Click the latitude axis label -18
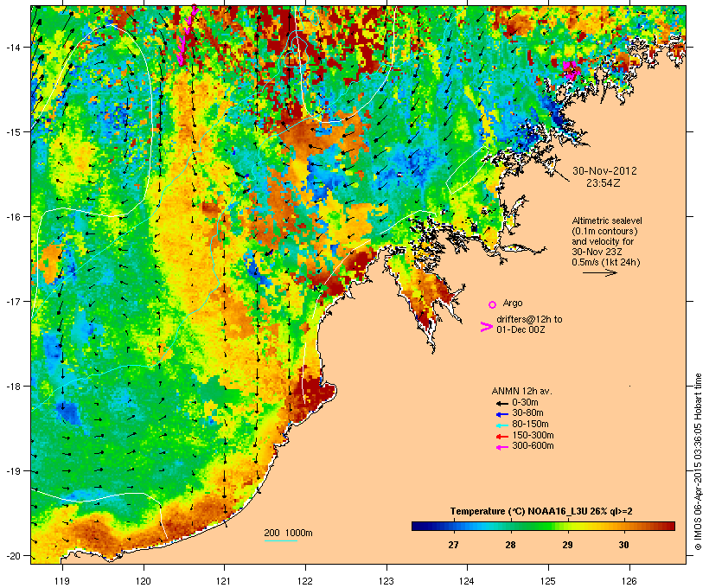 (12, 387)
